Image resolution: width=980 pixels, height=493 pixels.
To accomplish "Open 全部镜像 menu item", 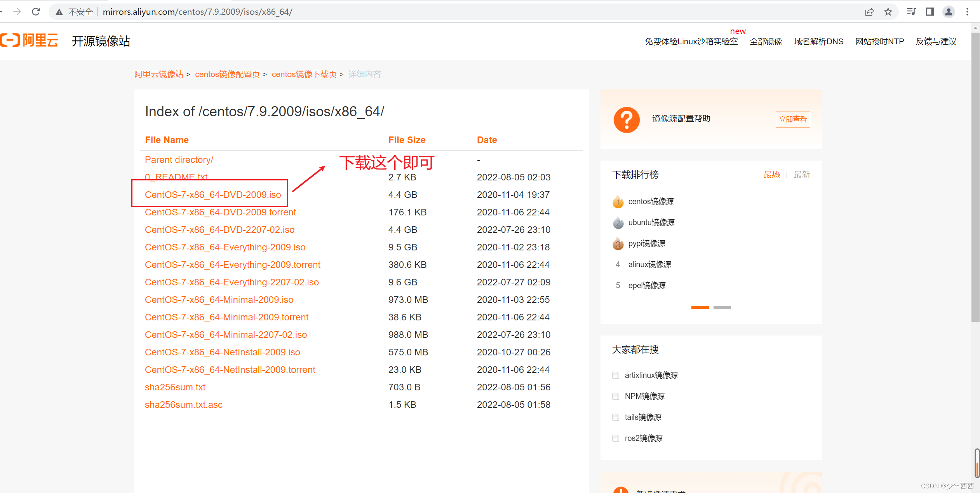I will (x=766, y=42).
